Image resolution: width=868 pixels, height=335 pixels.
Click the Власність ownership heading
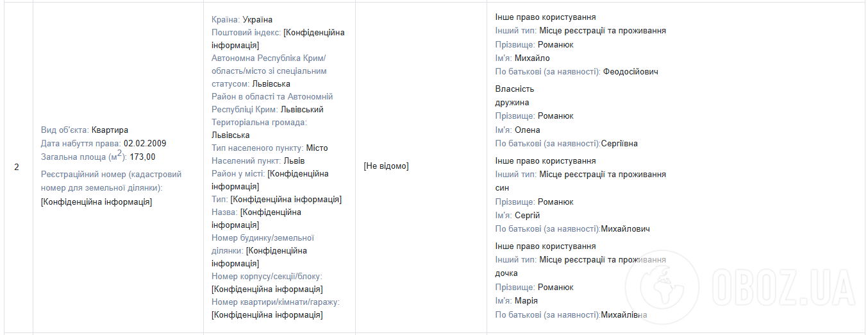click(x=514, y=89)
